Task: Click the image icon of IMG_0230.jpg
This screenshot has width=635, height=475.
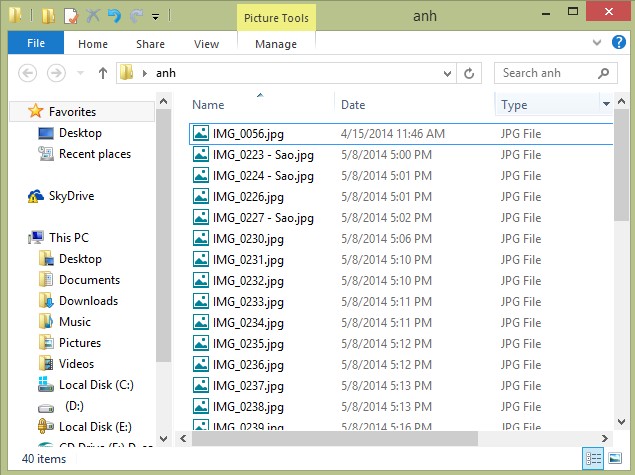Action: coord(200,239)
